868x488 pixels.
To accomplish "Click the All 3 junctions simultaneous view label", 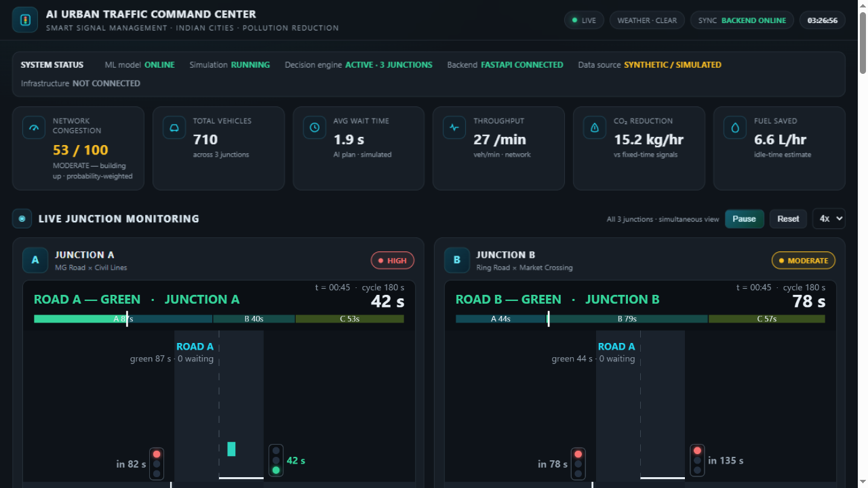I will (663, 219).
